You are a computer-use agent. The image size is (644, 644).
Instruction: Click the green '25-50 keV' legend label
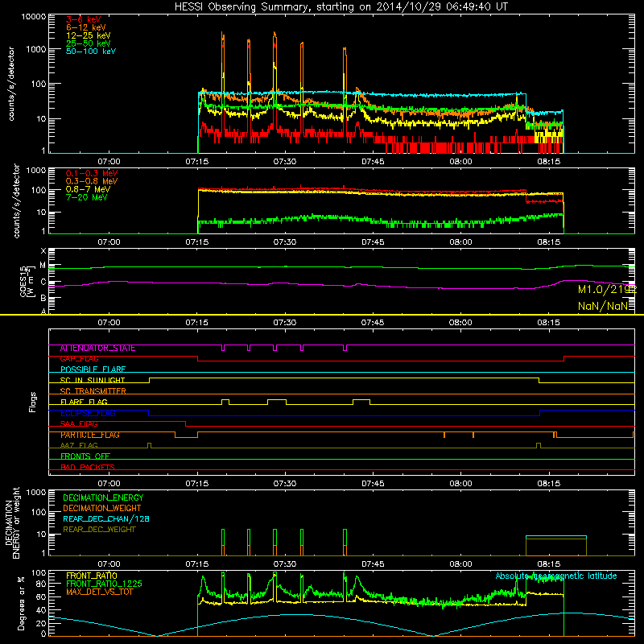tap(89, 43)
